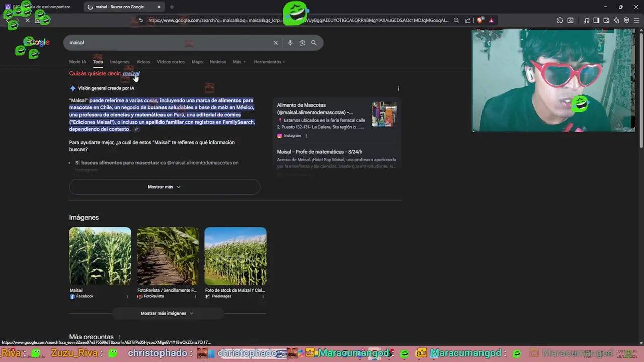
Task: Open options dots beside Más preguntas
Action: pyautogui.click(x=119, y=337)
